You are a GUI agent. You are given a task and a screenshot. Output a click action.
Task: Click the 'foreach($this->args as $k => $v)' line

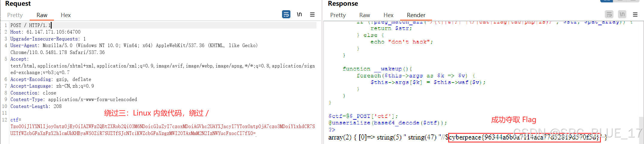(x=416, y=75)
